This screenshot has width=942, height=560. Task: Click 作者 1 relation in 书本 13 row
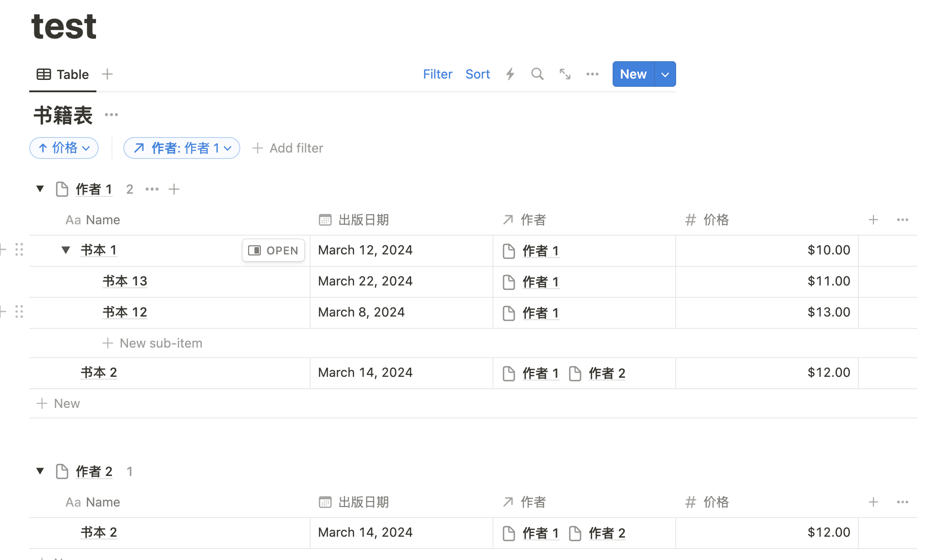pyautogui.click(x=531, y=282)
